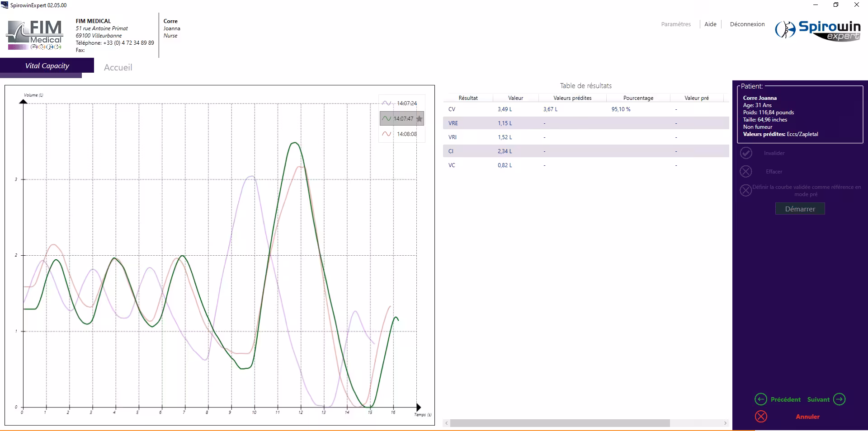
Task: Open the Aide menu
Action: click(x=710, y=24)
